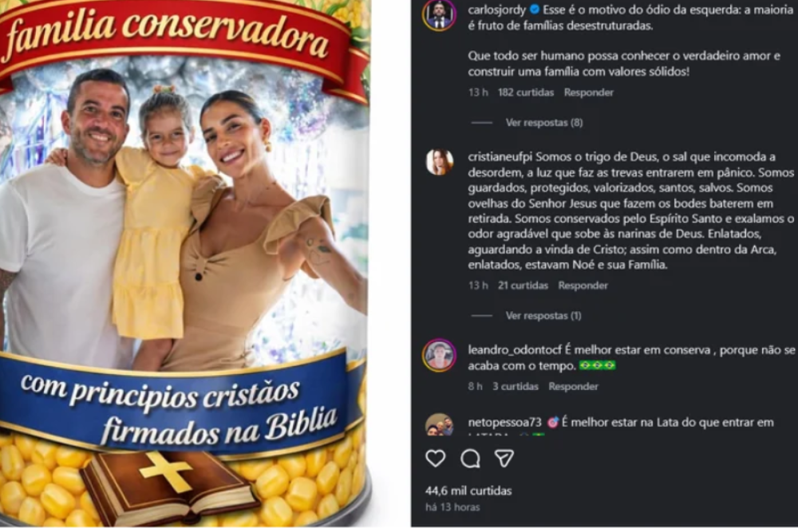Click carlosjordy username link
Image resolution: width=798 pixels, height=532 pixels.
pyautogui.click(x=497, y=10)
